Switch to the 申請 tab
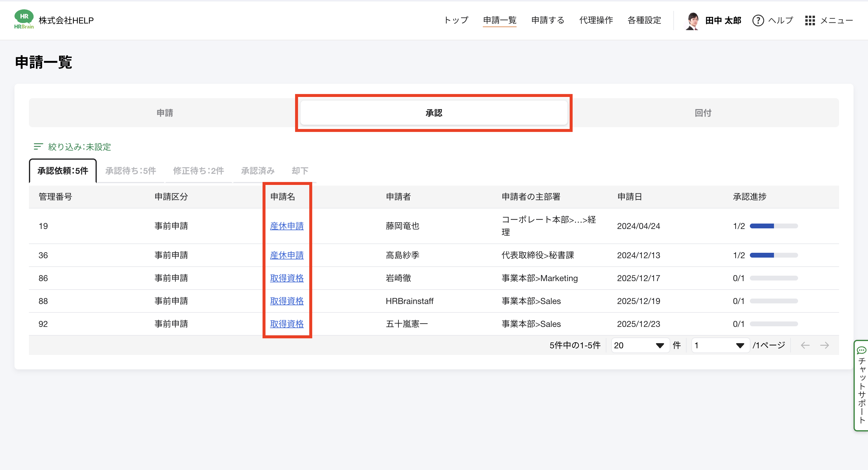Image resolution: width=868 pixels, height=470 pixels. coord(165,113)
